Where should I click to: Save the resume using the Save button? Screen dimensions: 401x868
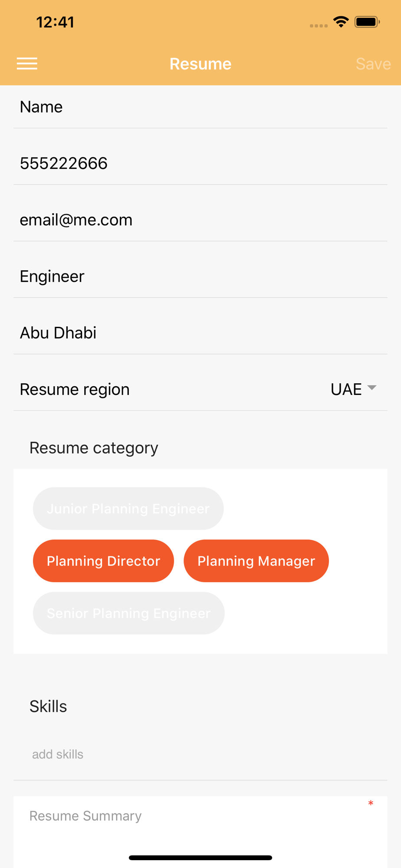coord(373,64)
